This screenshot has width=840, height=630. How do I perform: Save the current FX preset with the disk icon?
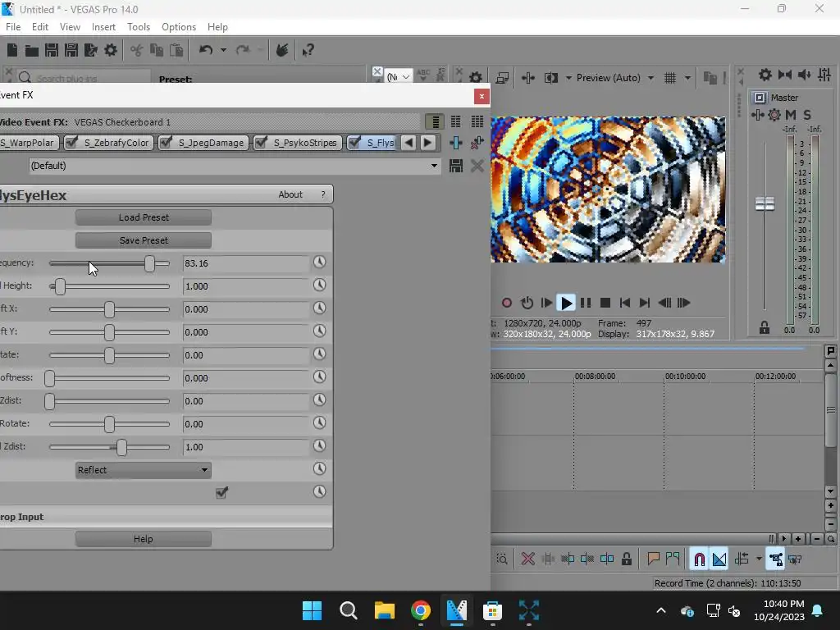point(456,166)
